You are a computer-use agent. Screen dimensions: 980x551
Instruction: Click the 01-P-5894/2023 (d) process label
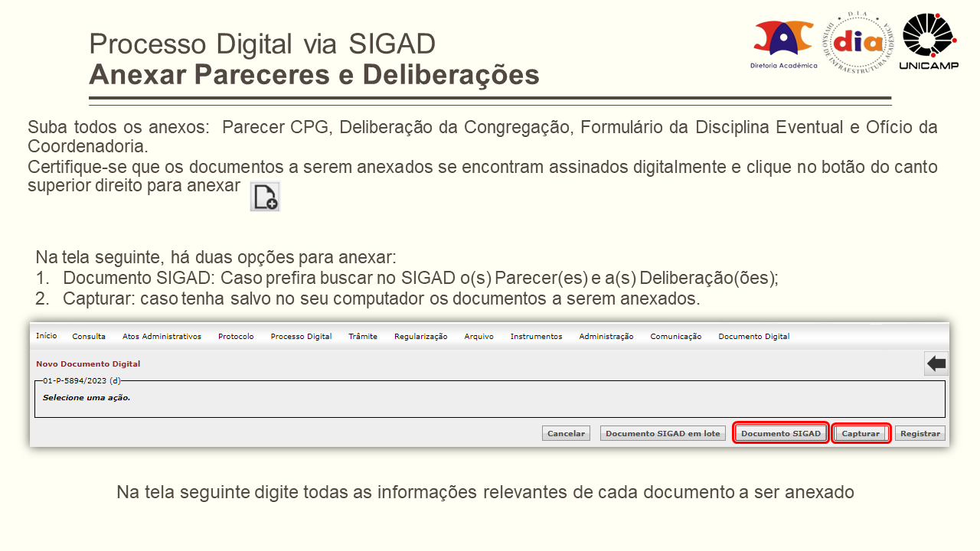[82, 380]
